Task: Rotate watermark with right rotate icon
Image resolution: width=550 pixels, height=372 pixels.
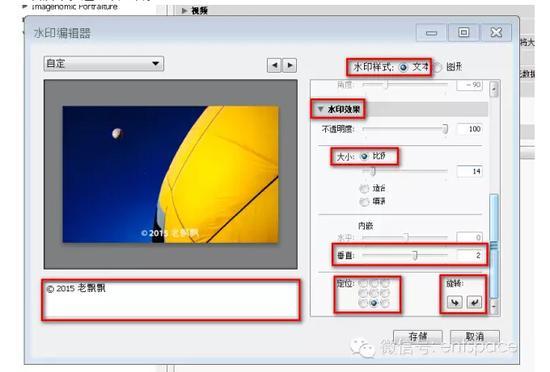Action: 474,302
